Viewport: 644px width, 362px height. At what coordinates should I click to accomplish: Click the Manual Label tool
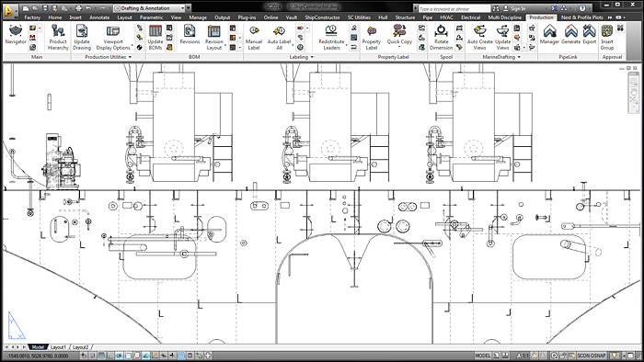[254, 37]
